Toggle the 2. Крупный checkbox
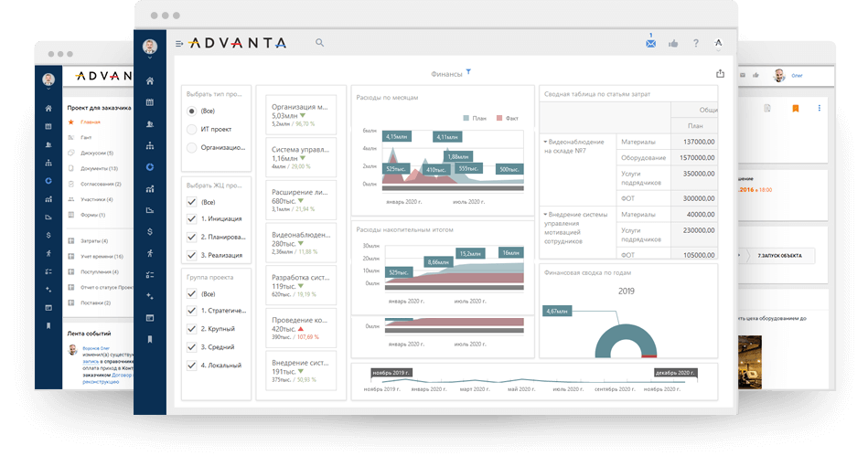This screenshot has height=456, width=868. [191, 329]
